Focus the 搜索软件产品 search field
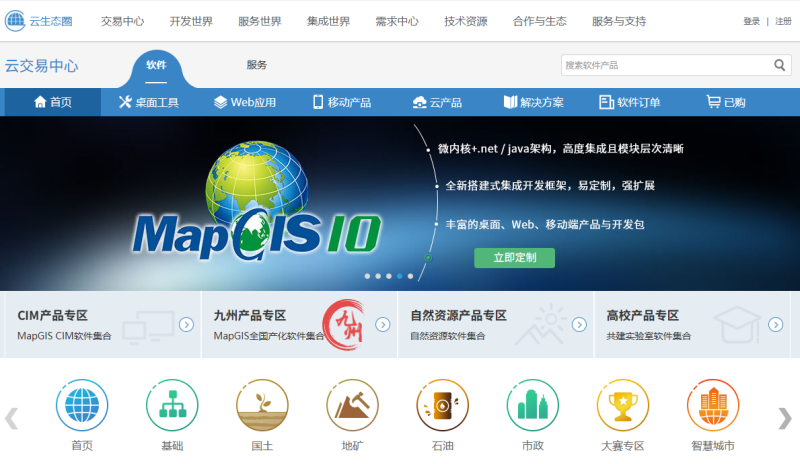The width and height of the screenshot is (800, 464). 664,65
